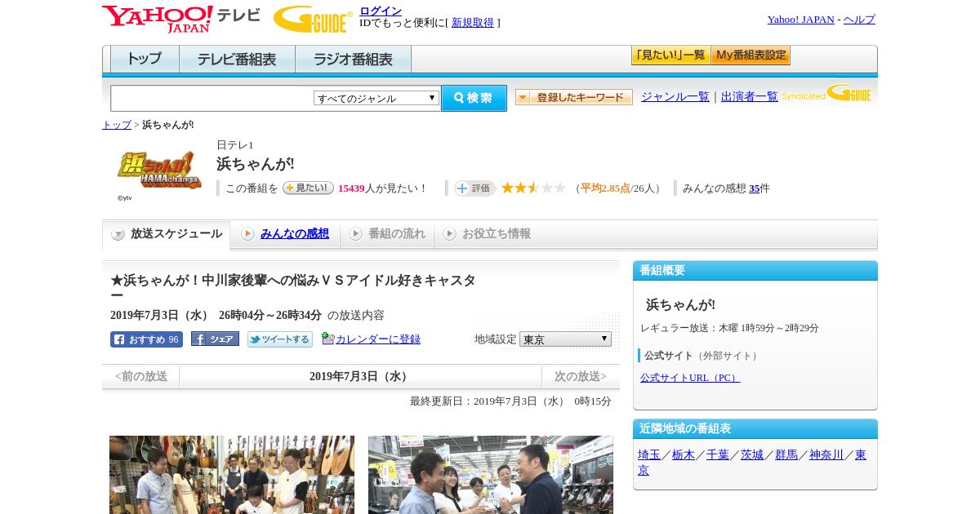Open the Yahoo! JAPAN TV logo
The height and width of the screenshot is (514, 980).
(181, 19)
